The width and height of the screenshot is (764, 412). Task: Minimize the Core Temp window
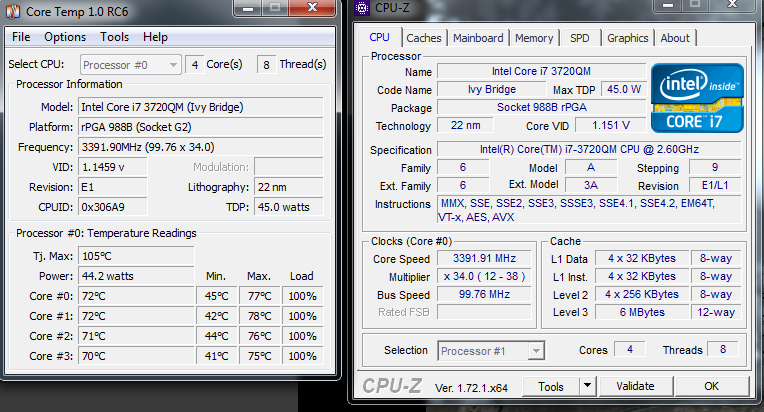pyautogui.click(x=248, y=8)
